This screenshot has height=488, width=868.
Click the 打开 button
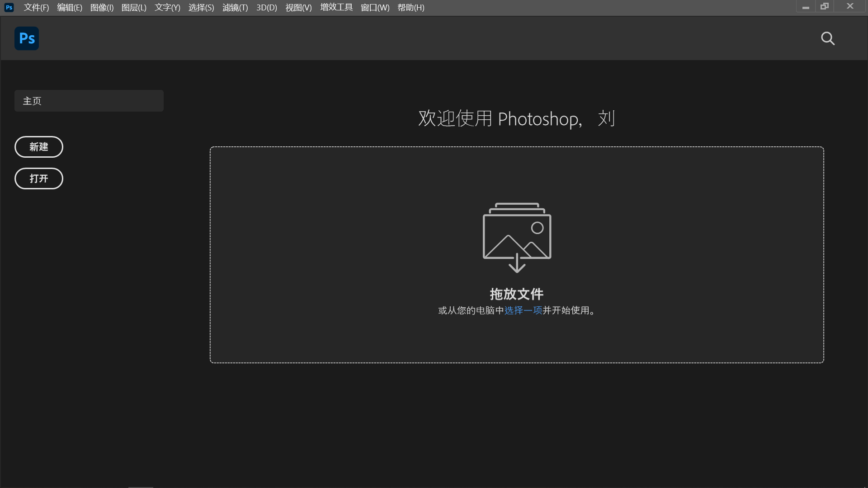click(x=38, y=178)
